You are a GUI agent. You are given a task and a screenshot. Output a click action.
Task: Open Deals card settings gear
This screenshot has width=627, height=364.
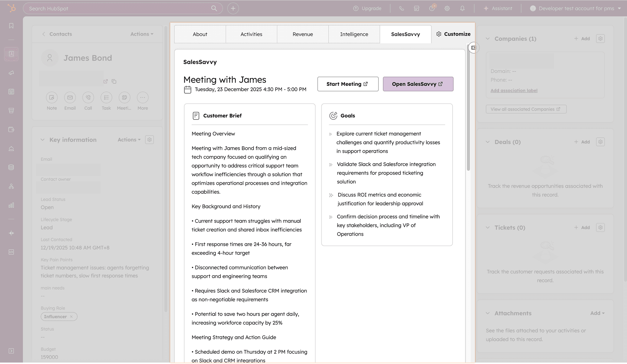600,142
